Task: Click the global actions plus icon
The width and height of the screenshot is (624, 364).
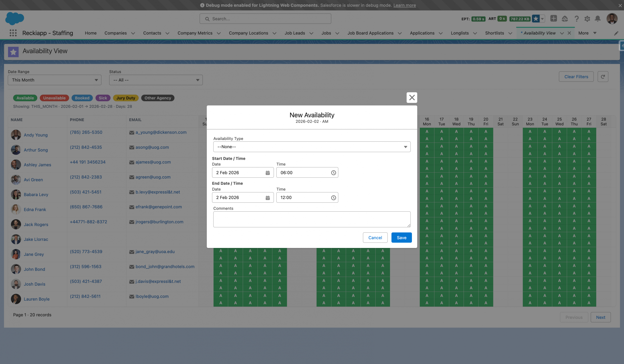Action: click(553, 19)
